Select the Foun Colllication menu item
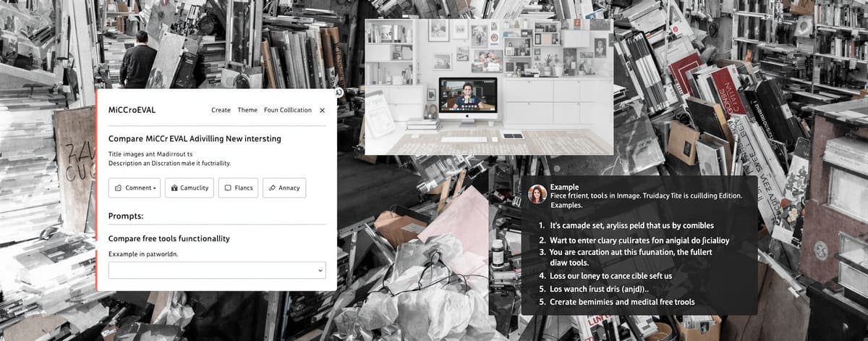The height and width of the screenshot is (341, 868). point(288,110)
